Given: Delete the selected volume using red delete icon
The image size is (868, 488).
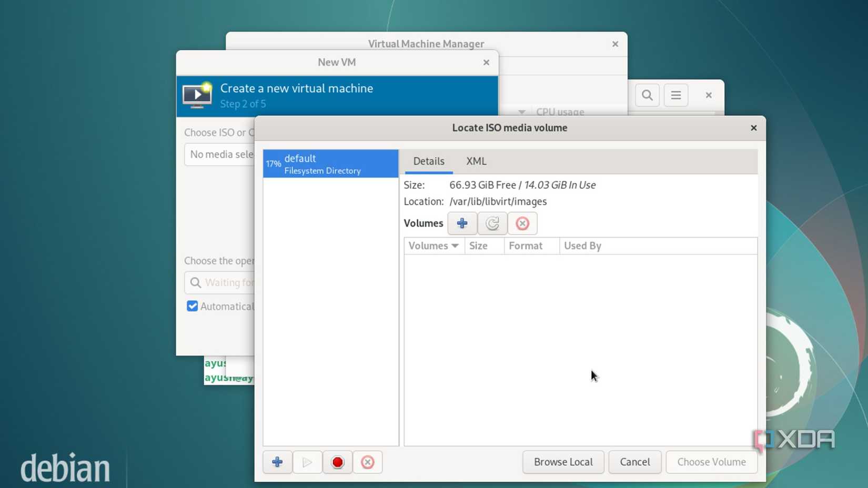Looking at the screenshot, I should pos(522,223).
